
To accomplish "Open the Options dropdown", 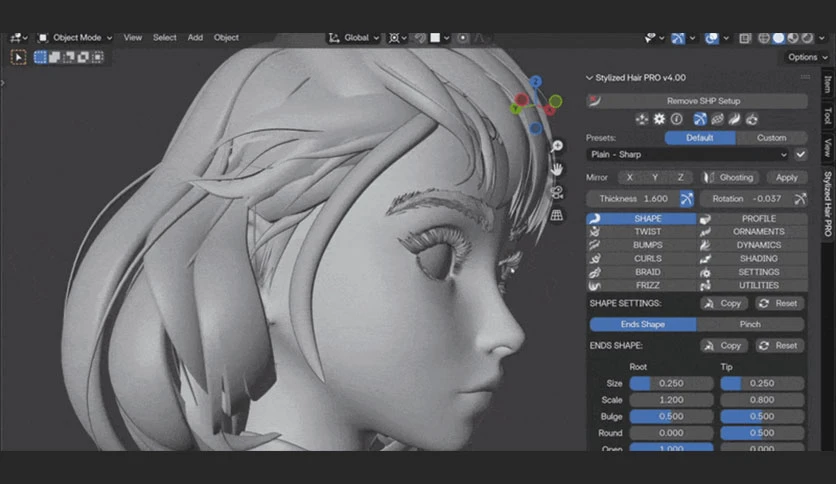I will (808, 57).
